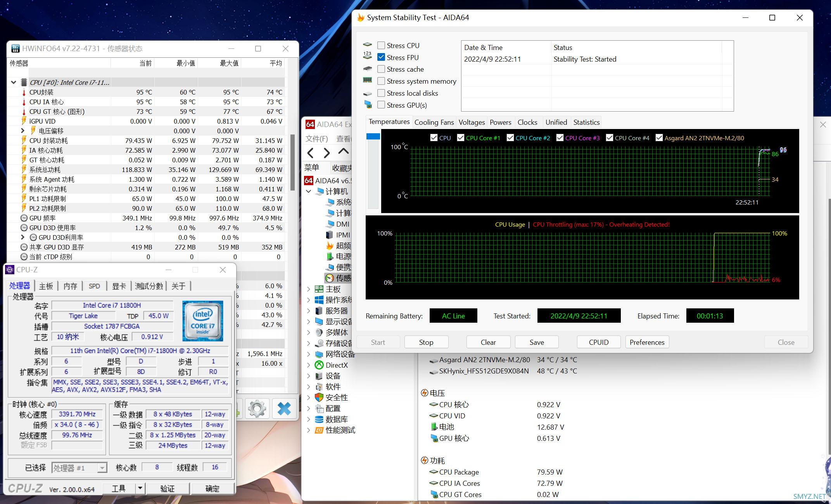Viewport: 831px width, 504px height.
Task: Click the AIDA64 flame icon in stability test title
Action: [x=361, y=17]
